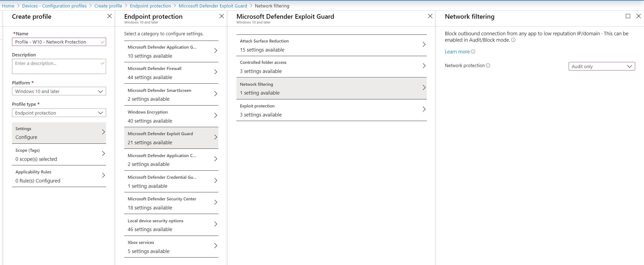
Task: Open Microsoft Defender Application Control category
Action: click(171, 160)
